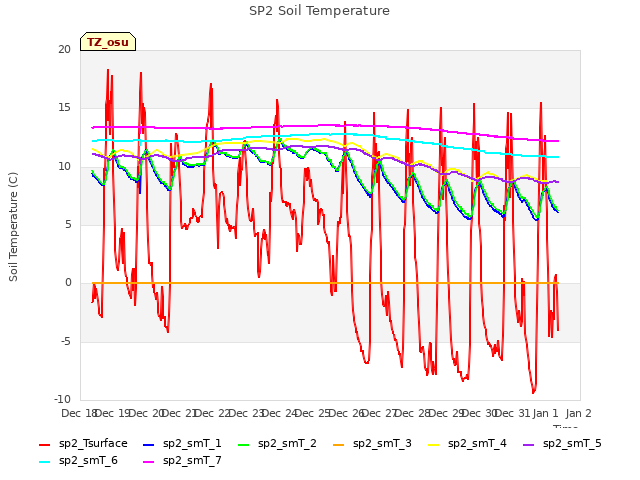Click the yellow sp2_smT_4 legend swatch
This screenshot has width=640, height=480.
(x=433, y=444)
